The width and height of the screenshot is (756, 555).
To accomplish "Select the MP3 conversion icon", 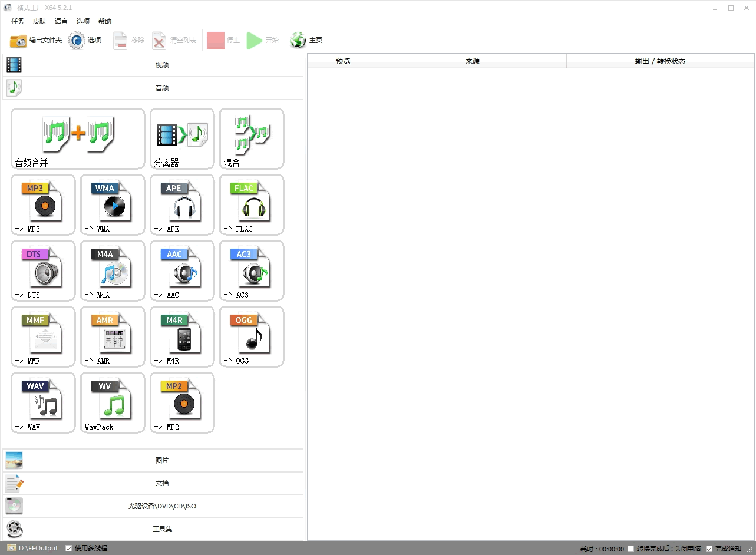I will click(x=43, y=204).
